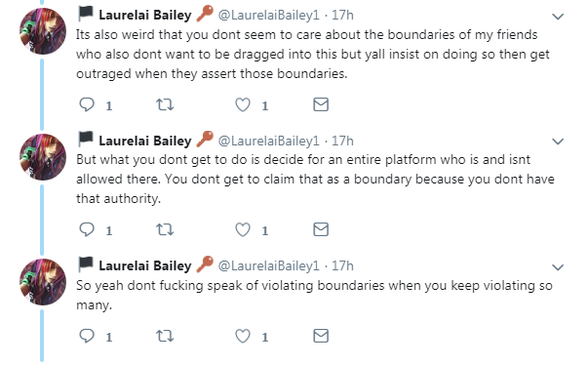Retweet the first tweet about friends' boundaries
This screenshot has width=588, height=365.
165,104
